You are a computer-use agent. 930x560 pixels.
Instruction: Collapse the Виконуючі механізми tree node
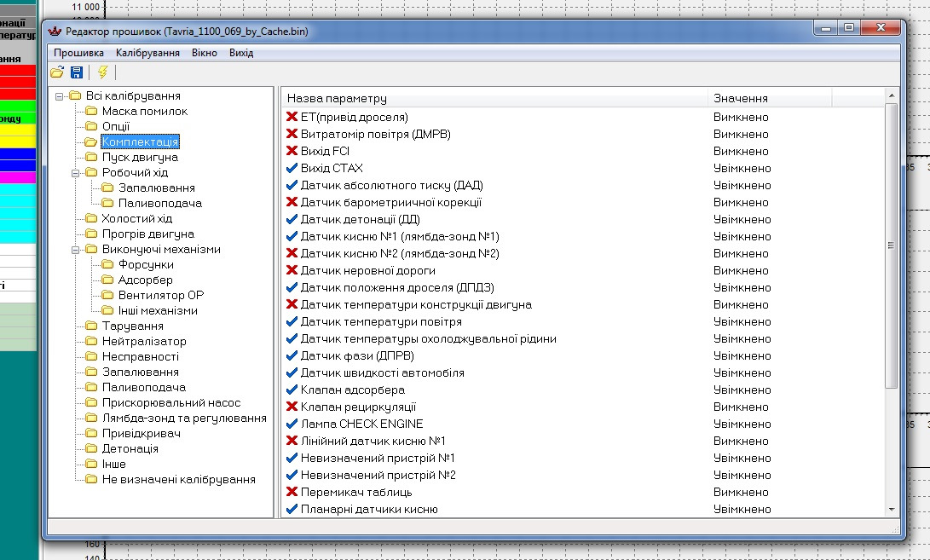75,250
